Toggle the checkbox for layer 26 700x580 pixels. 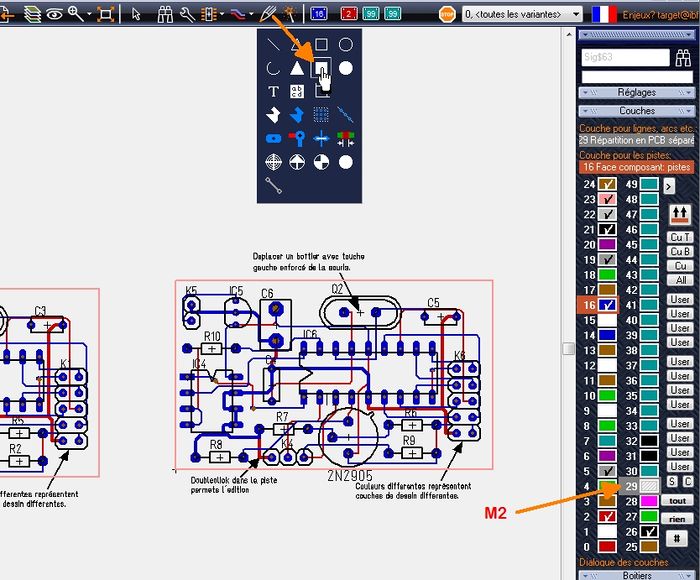click(649, 531)
